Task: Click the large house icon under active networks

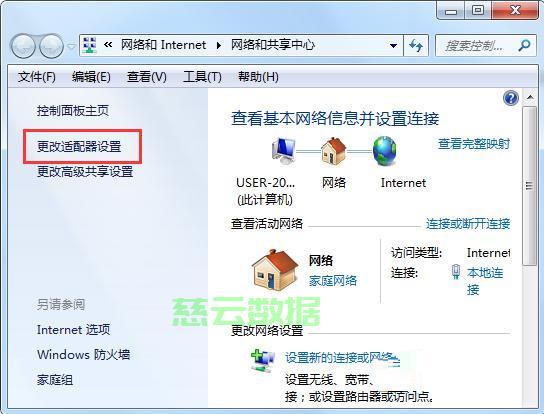Action: coord(275,270)
